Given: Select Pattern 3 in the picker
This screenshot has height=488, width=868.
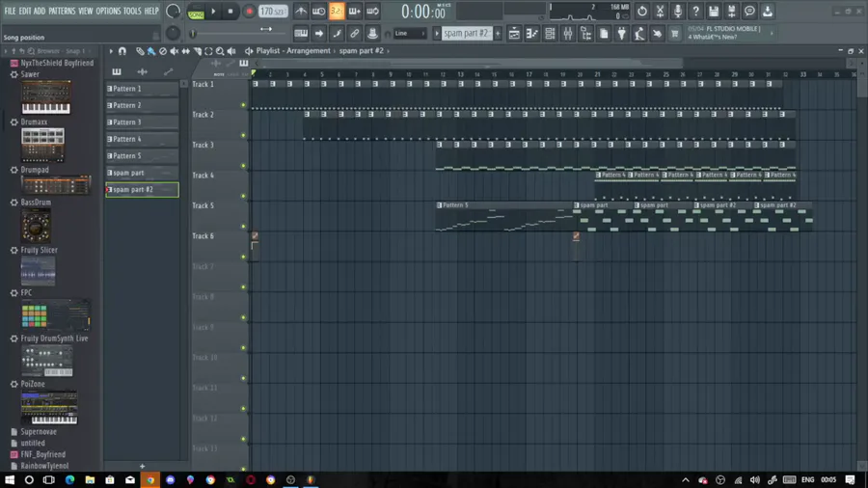Looking at the screenshot, I should click(142, 122).
